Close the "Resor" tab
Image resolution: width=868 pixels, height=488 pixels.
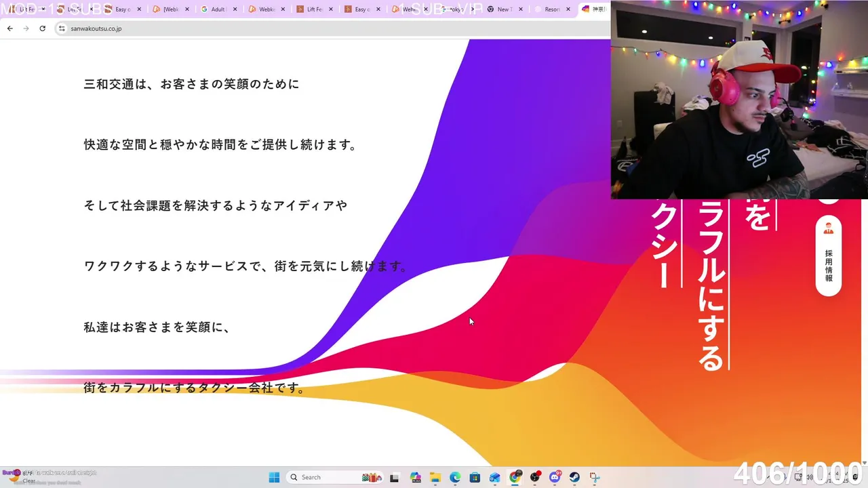coord(570,9)
